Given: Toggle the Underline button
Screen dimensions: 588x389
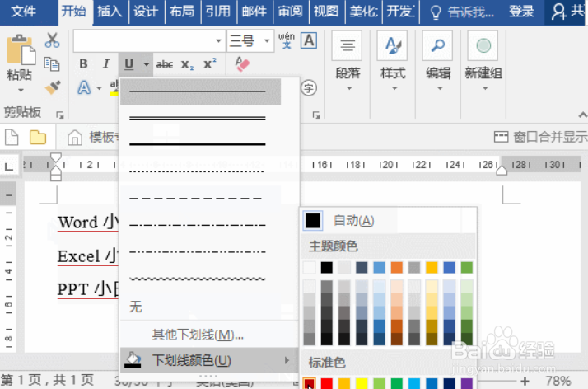Looking at the screenshot, I should (129, 64).
